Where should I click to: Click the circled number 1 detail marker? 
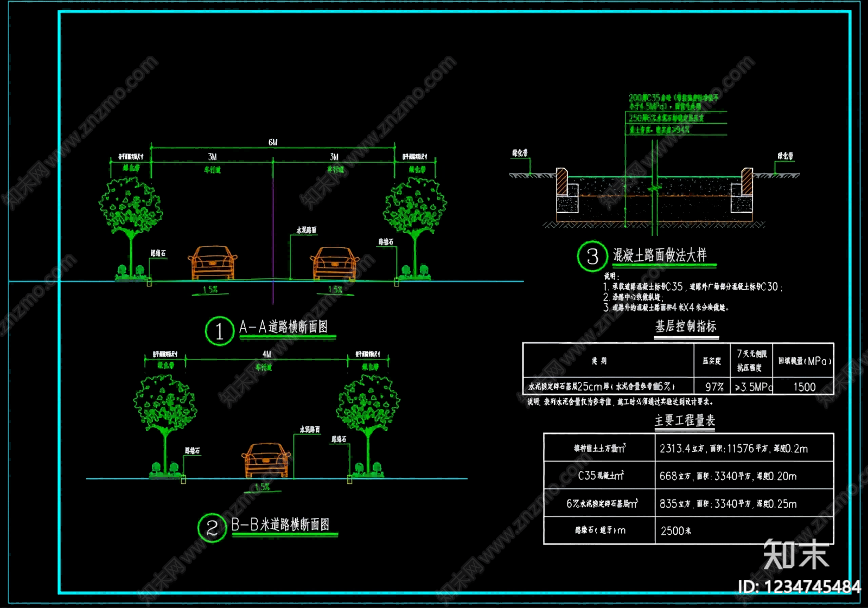tap(220, 331)
